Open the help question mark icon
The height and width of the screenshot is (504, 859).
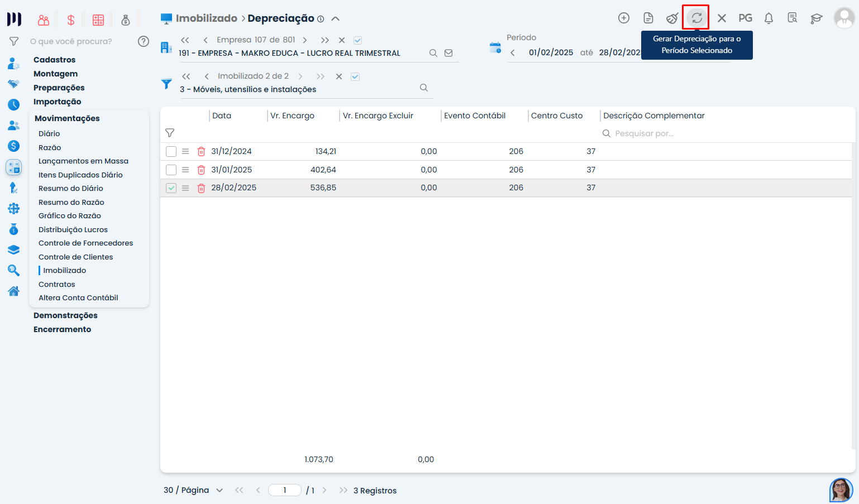[144, 41]
